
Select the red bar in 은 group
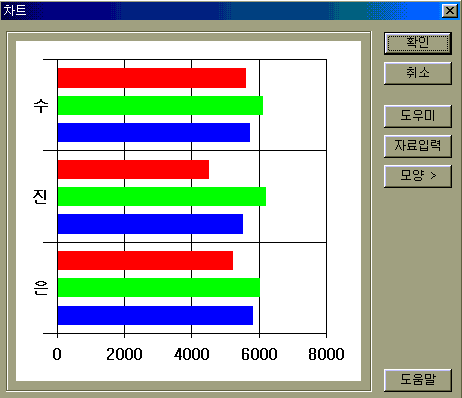[145, 260]
